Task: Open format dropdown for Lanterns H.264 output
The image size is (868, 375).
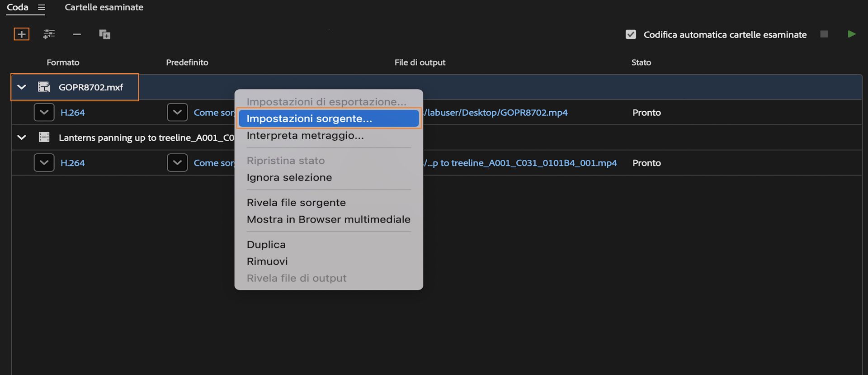Action: (x=44, y=163)
